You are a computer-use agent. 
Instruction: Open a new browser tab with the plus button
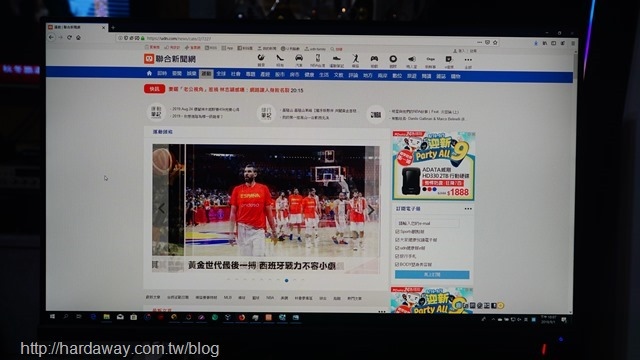[113, 28]
